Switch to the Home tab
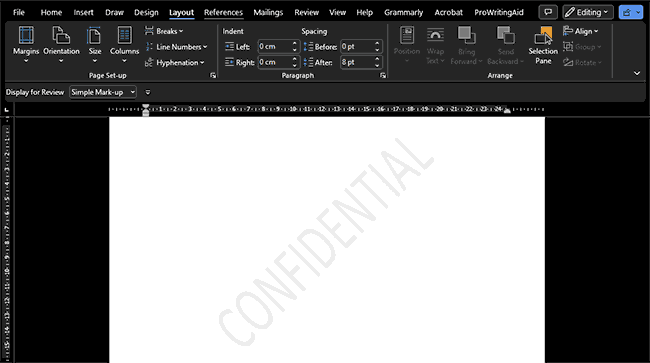This screenshot has height=363, width=650. click(51, 12)
